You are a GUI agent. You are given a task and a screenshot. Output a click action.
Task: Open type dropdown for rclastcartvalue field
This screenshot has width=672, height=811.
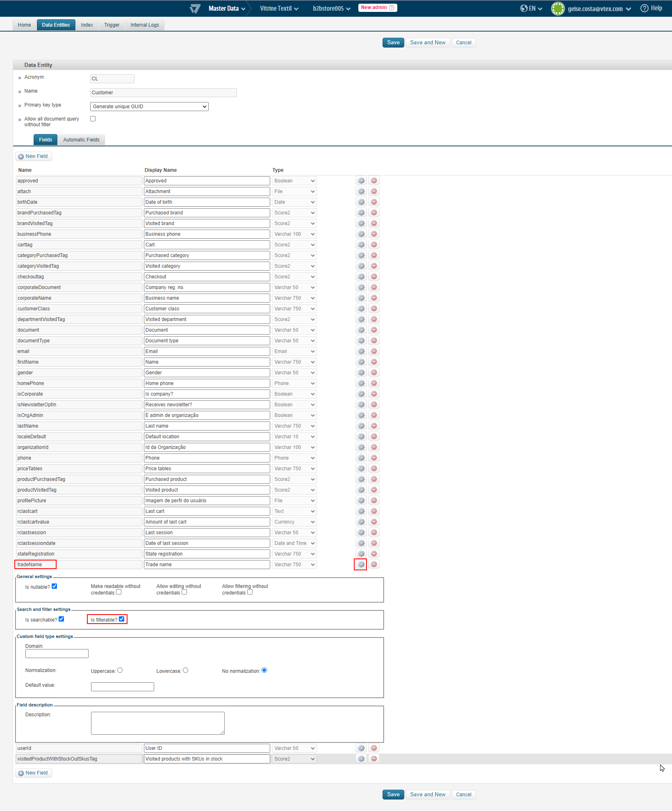pyautogui.click(x=294, y=522)
